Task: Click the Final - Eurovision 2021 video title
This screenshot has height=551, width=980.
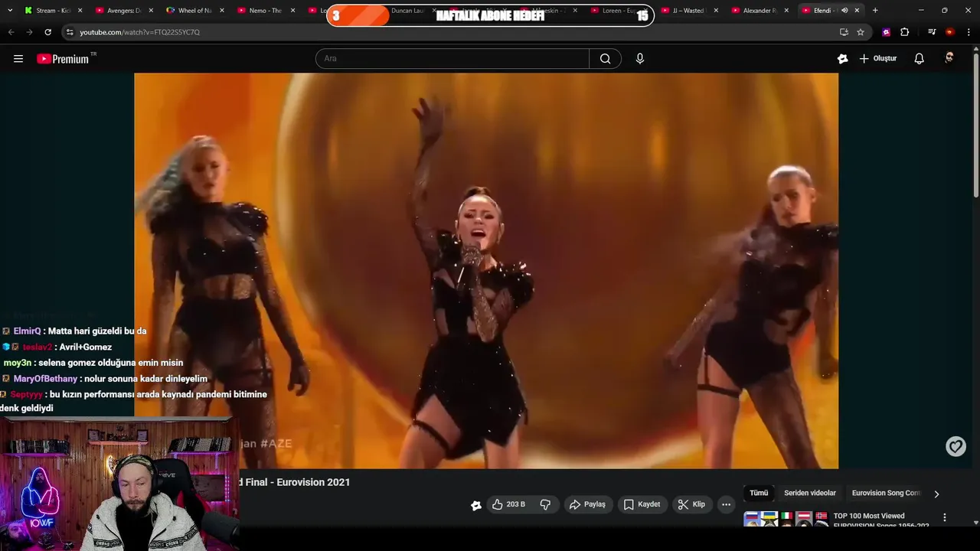Action: click(x=296, y=482)
